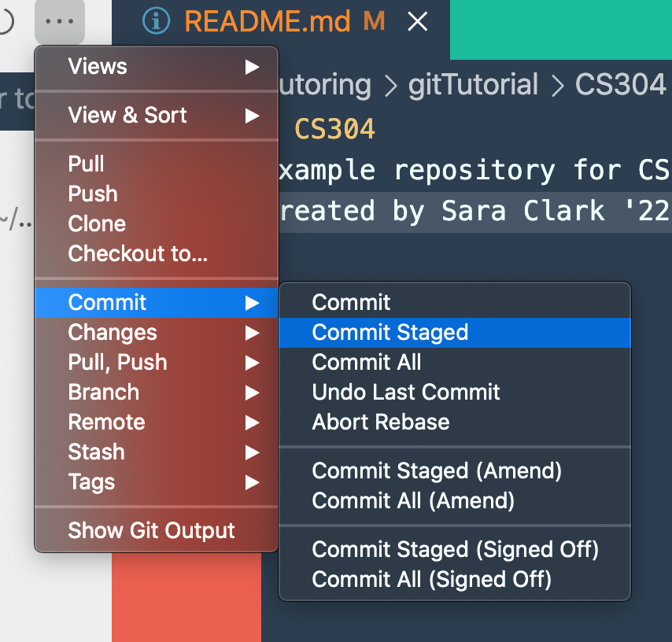Screen dimensions: 672x642
Task: Click the three-dot More Actions icon
Action: coord(60,21)
